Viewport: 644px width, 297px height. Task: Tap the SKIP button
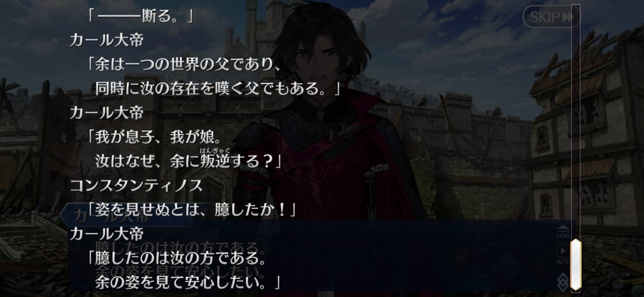(x=551, y=16)
